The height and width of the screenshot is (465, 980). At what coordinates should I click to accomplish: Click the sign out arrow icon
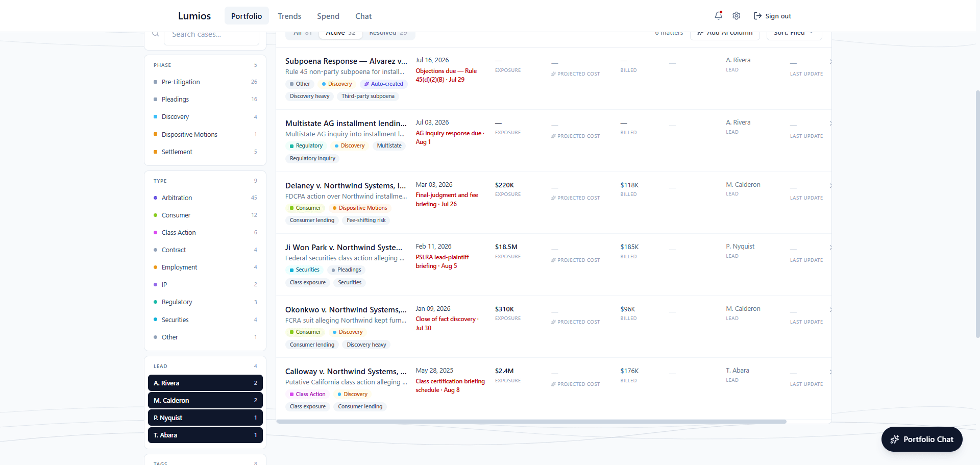click(757, 16)
